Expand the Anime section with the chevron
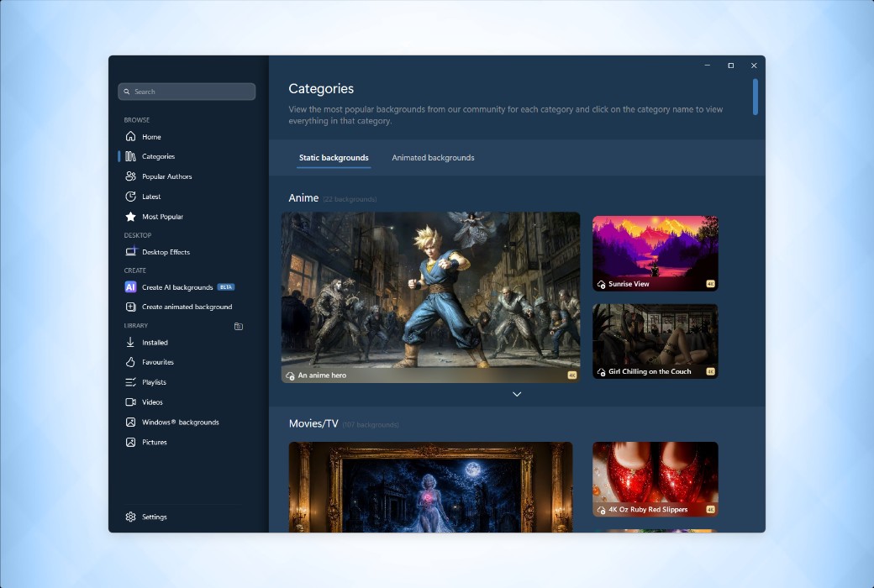 tap(517, 394)
